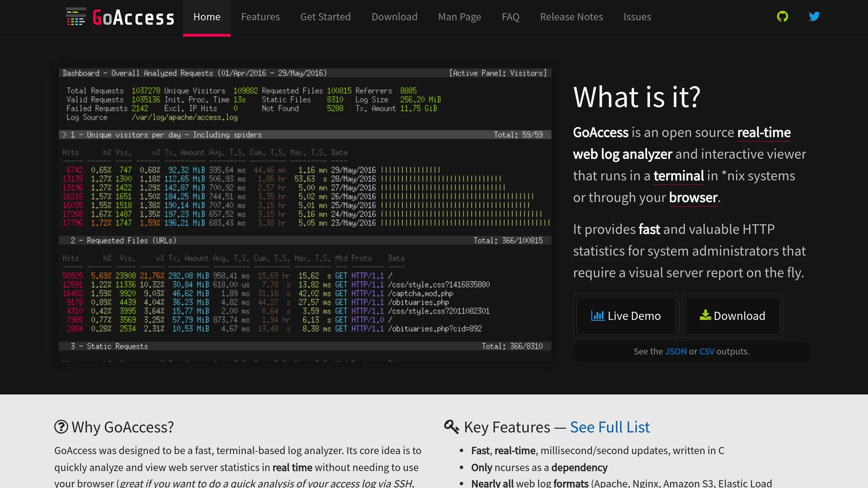Follow the See Full List link
868x488 pixels.
click(x=609, y=427)
